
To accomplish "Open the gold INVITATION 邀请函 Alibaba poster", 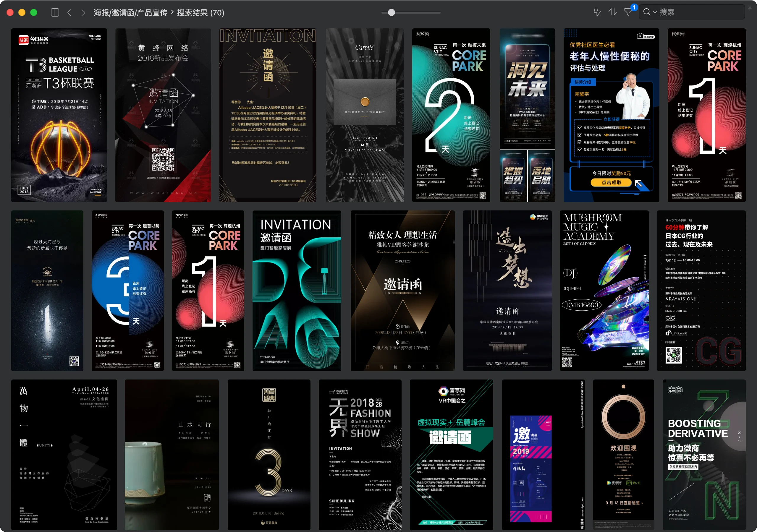I will pos(268,115).
